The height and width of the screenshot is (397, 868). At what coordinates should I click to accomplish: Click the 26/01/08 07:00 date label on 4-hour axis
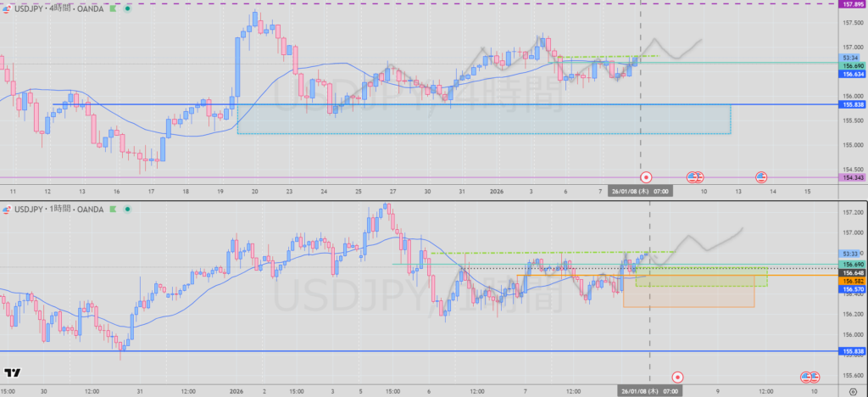(x=641, y=192)
